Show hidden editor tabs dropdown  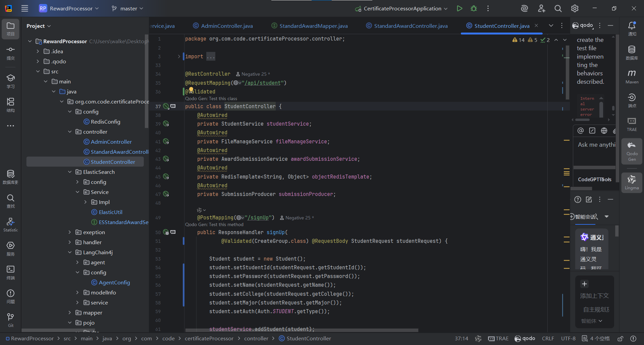[551, 25]
